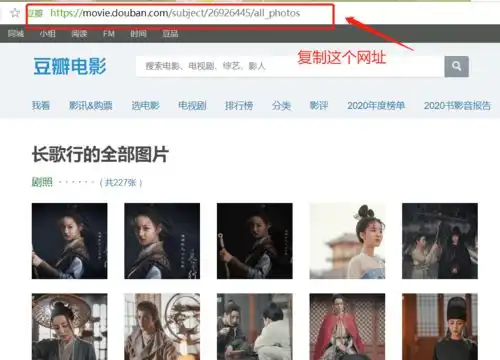The image size is (500, 360).
Task: Open FM in the top bar
Action: pyautogui.click(x=109, y=34)
